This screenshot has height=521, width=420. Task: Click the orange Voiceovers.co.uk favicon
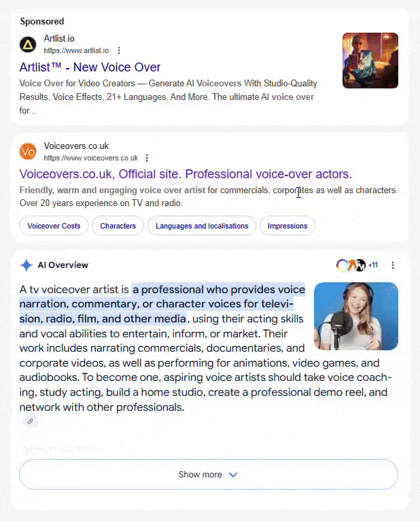click(28, 152)
